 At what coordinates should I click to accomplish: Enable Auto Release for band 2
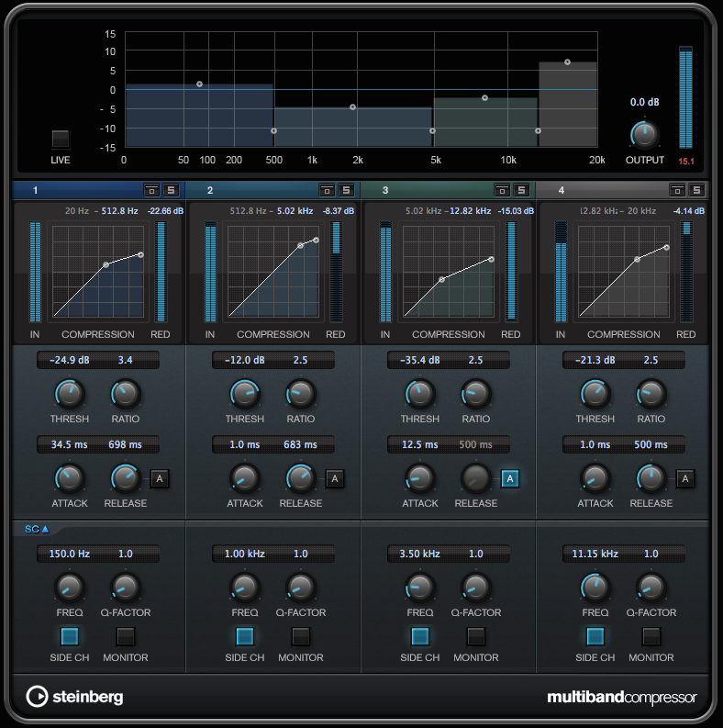(335, 478)
